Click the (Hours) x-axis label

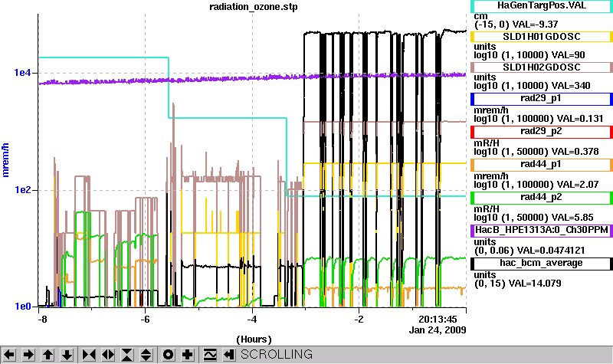pyautogui.click(x=254, y=339)
